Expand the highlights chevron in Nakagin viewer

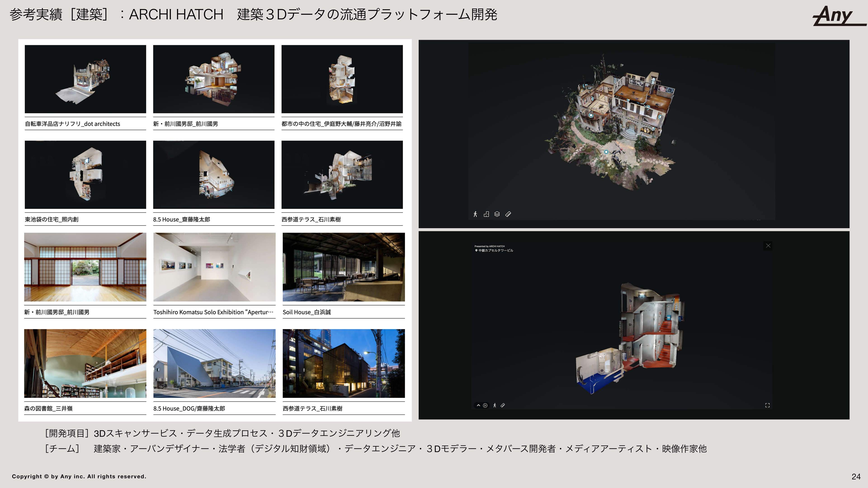pyautogui.click(x=479, y=406)
